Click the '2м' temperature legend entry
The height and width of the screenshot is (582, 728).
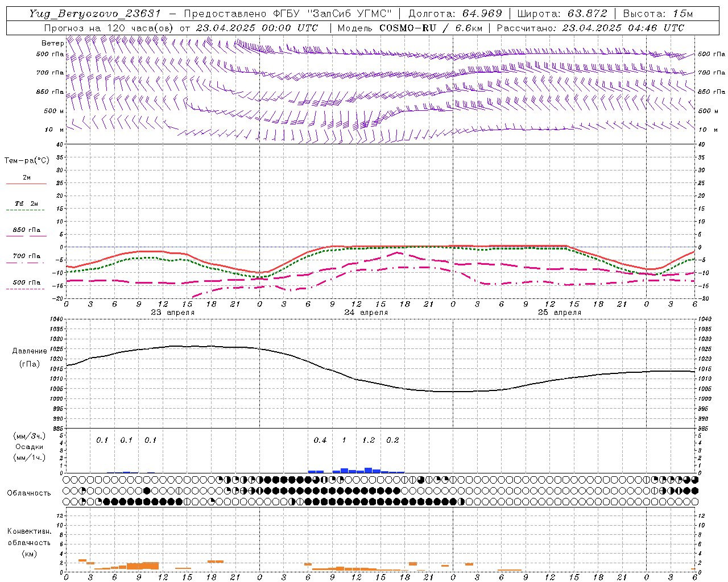pos(27,178)
